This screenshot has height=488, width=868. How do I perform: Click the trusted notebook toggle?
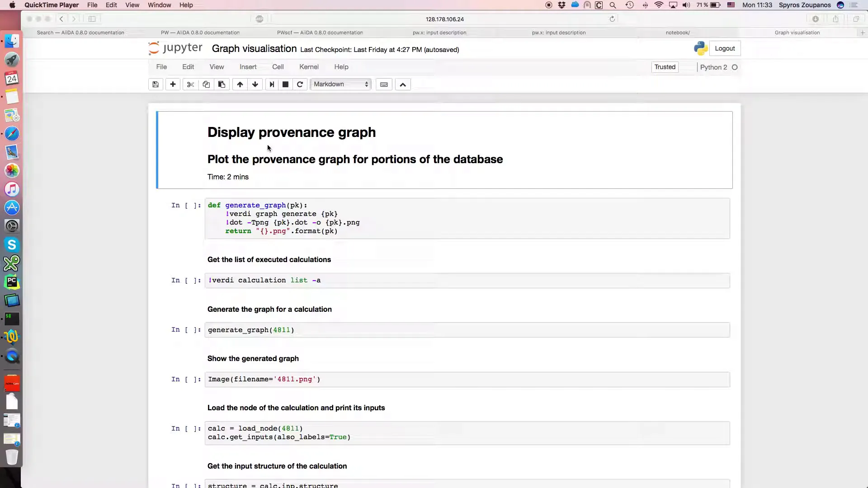tap(665, 67)
